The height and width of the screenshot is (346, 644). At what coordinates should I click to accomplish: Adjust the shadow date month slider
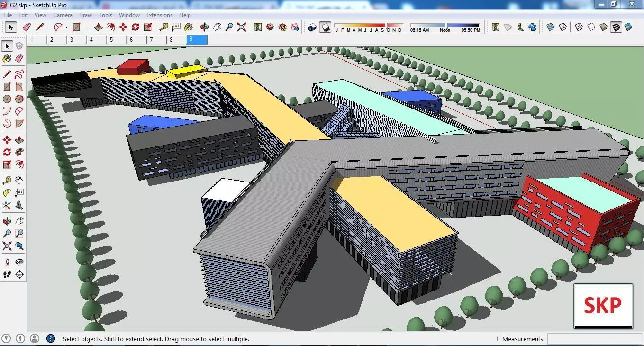point(368,25)
